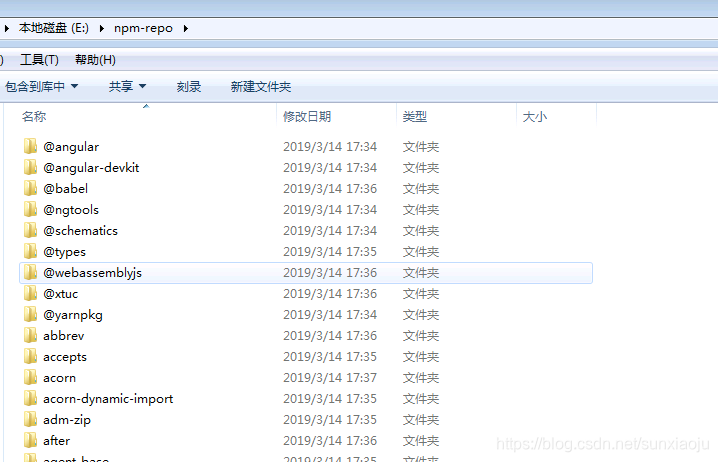This screenshot has height=462, width=718.
Task: Click the modified date of acorn
Action: [x=330, y=378]
